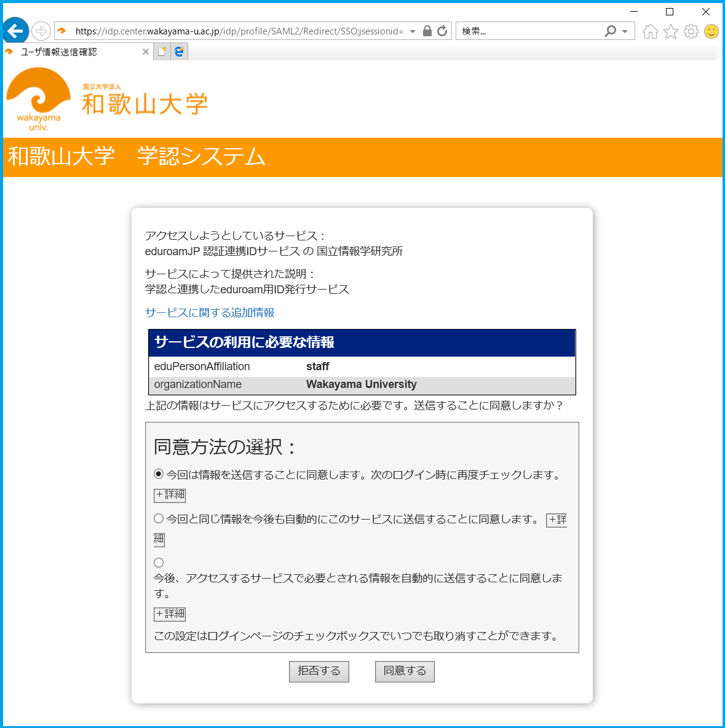Viewport: 725px width, 728px height.
Task: Expand +詳細 under third consent option
Action: (170, 614)
